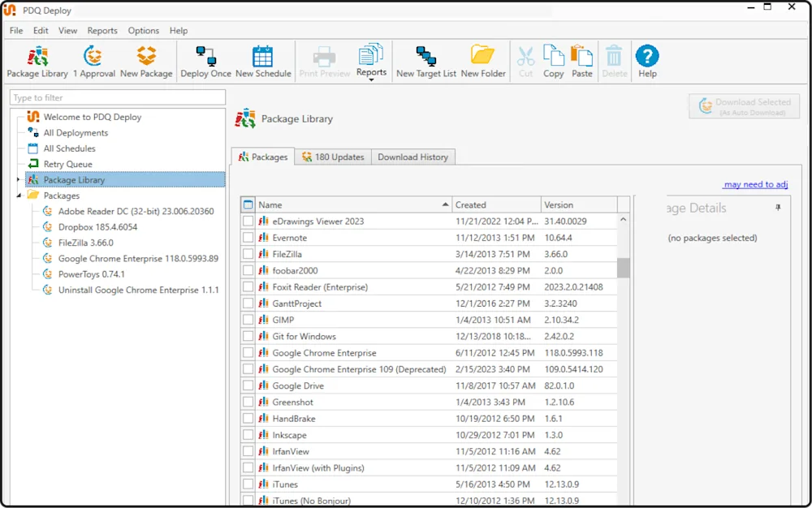
Task: Click the Deploy Once toolbar icon
Action: pos(205,62)
